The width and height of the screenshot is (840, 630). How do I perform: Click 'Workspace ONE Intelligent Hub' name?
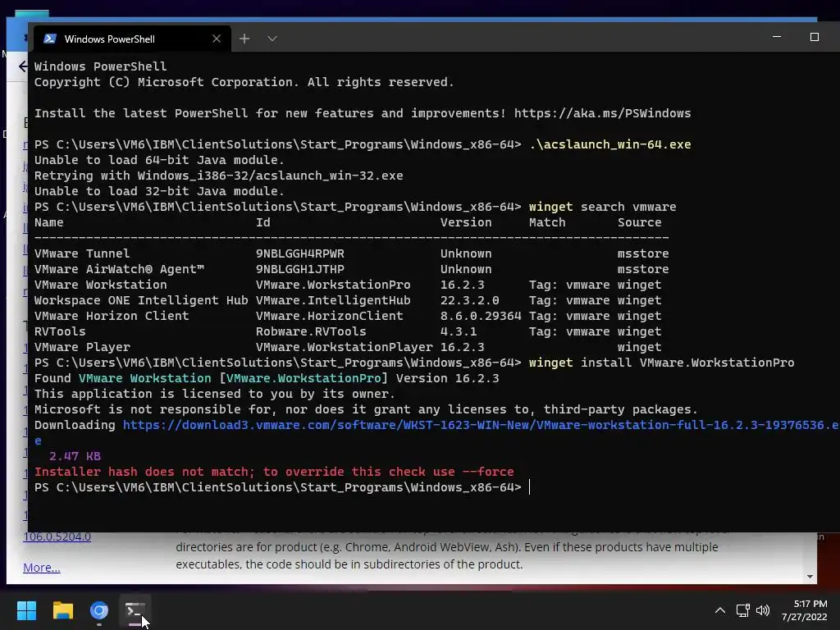[x=141, y=300]
